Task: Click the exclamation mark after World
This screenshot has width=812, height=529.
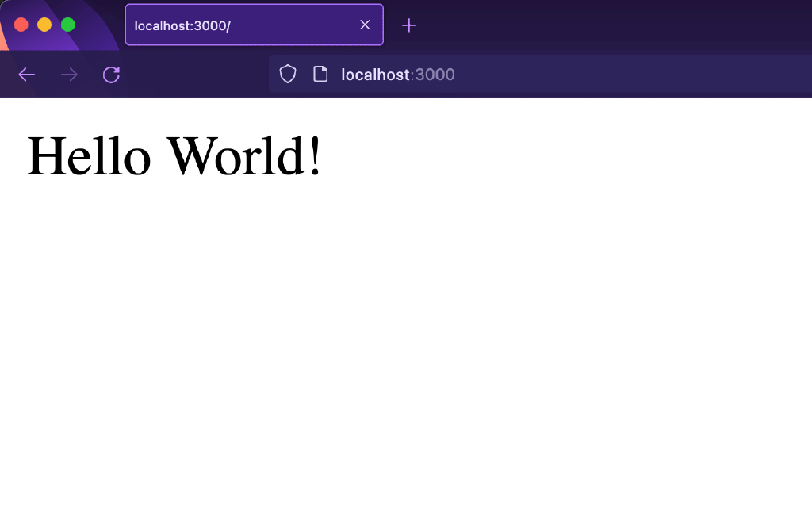Action: (x=316, y=156)
